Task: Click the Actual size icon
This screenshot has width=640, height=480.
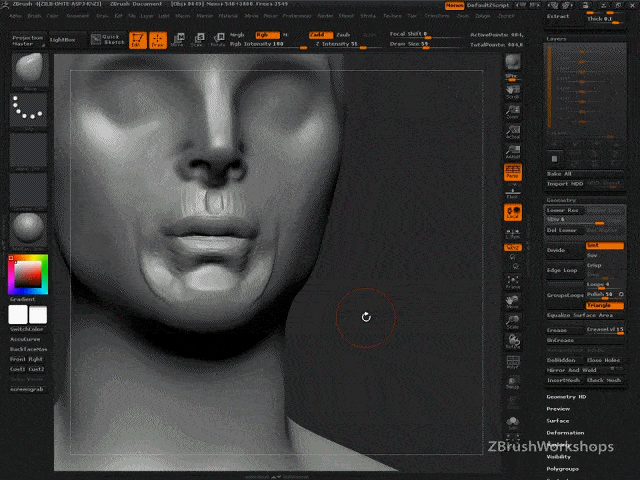Action: click(x=513, y=132)
